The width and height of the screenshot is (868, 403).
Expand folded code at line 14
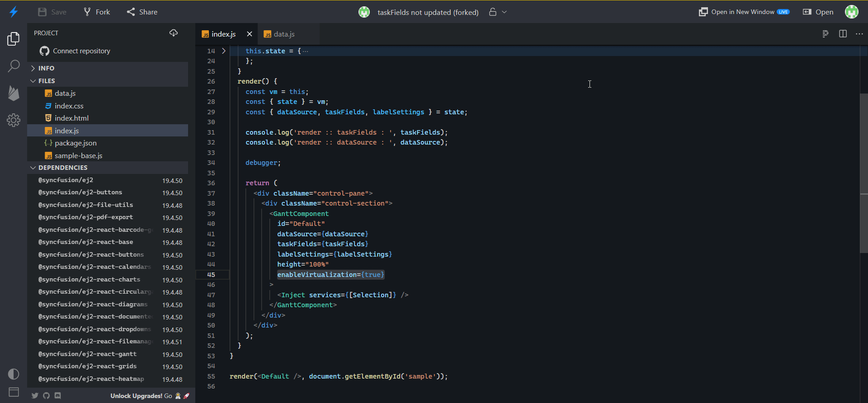point(223,51)
